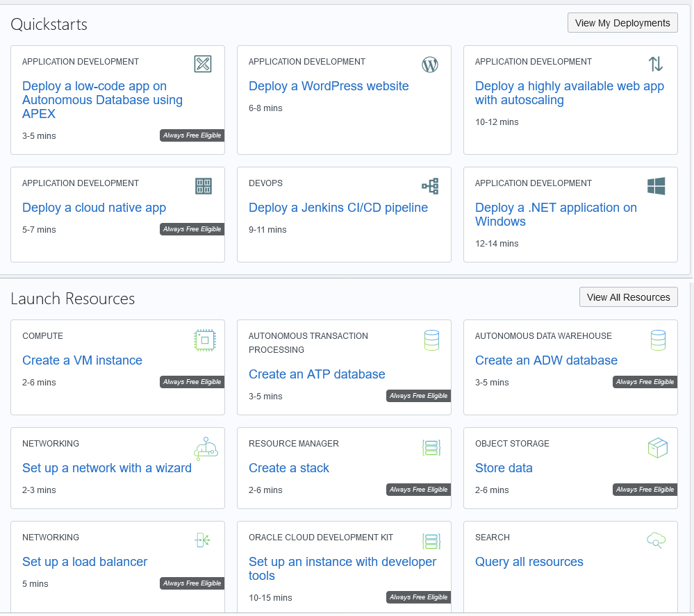Click the Windows logo icon
Screen dimensions: 694x616
pos(656,186)
